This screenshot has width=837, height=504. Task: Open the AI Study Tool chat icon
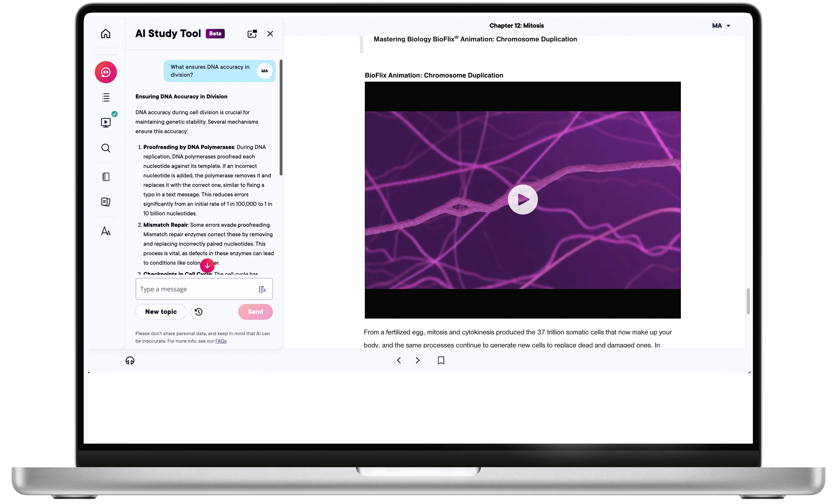(x=106, y=72)
